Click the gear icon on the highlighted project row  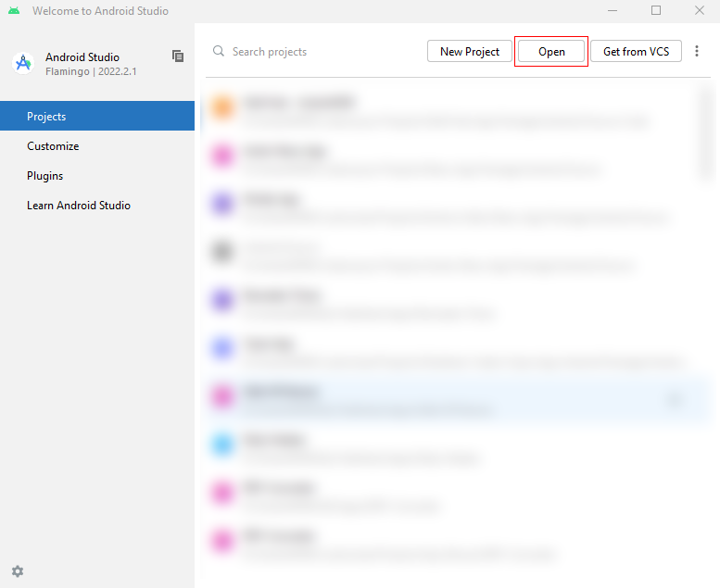(676, 399)
